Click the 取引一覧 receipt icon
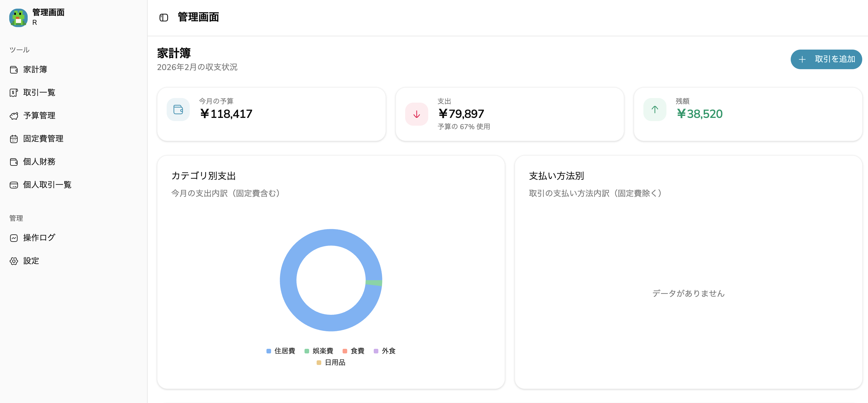Viewport: 868px width, 403px height. (x=14, y=93)
